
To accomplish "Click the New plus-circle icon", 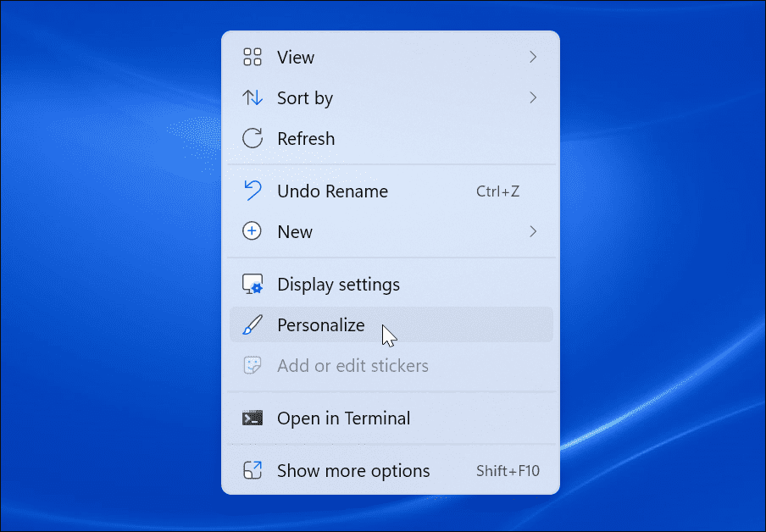I will [252, 231].
